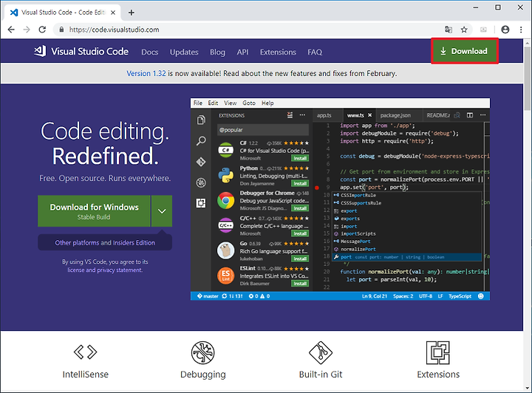The width and height of the screenshot is (532, 393).
Task: Click the Extensions feature icon
Action: 438,352
